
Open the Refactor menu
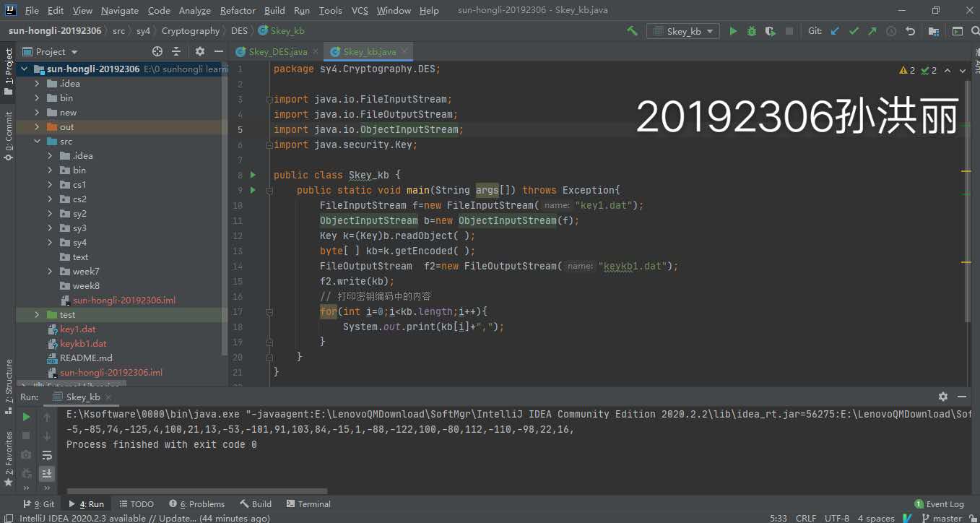tap(238, 10)
